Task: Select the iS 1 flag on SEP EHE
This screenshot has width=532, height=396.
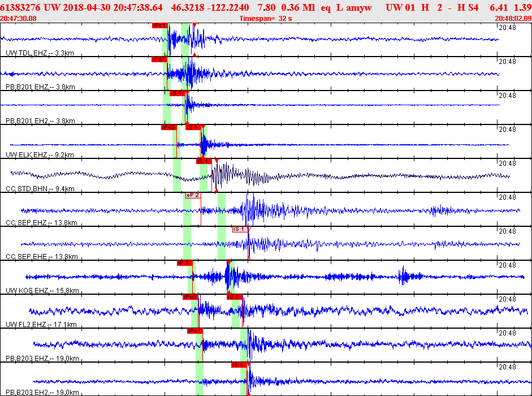Action: 240,229
